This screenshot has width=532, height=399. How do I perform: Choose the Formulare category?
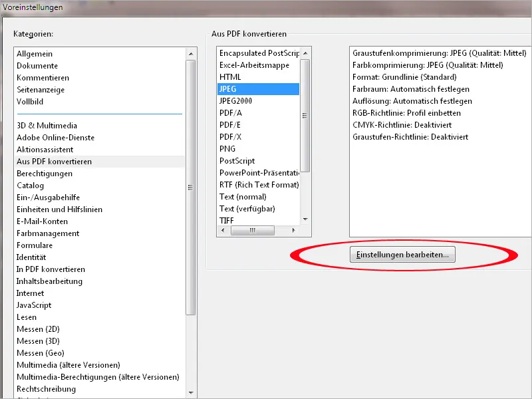coord(35,245)
